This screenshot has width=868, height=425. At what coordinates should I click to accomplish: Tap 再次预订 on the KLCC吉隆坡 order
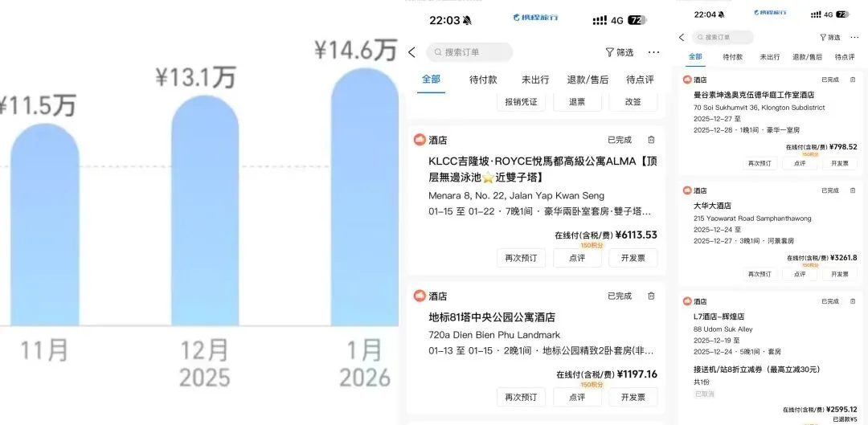coord(521,258)
